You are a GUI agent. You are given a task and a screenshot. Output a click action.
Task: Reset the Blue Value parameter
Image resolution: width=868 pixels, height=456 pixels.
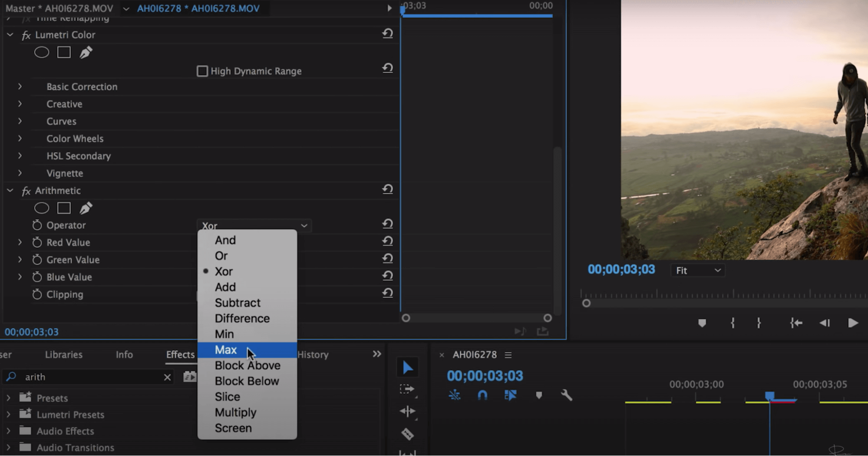(387, 276)
